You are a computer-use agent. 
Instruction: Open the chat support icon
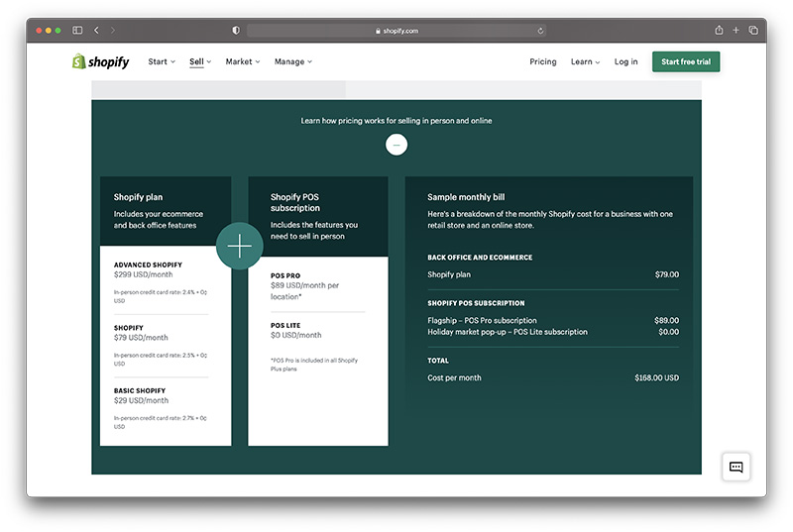point(736,467)
